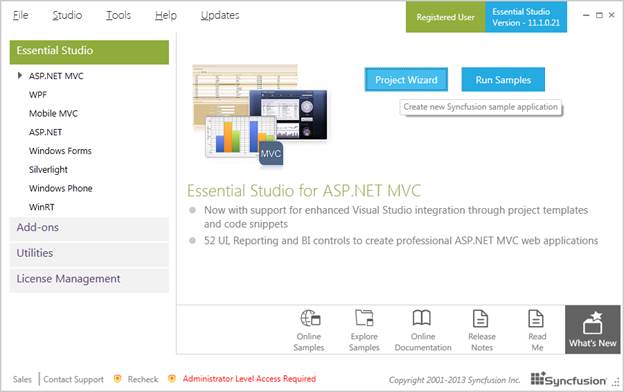Click the Essential Studio for ASP.NET MVC heading

tap(304, 191)
